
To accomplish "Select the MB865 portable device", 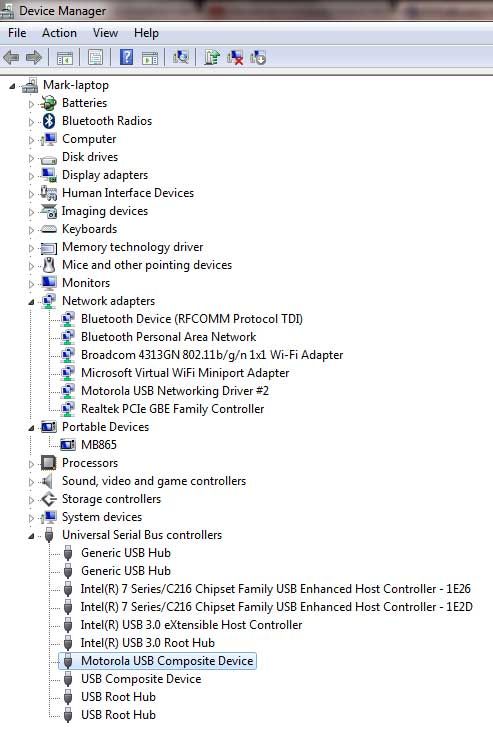I will pos(98,445).
